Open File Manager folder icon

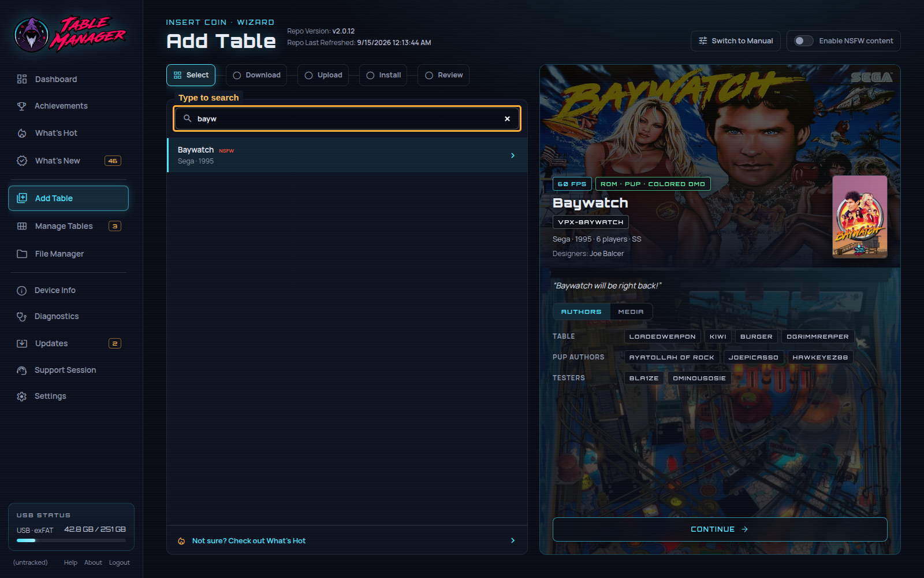22,254
